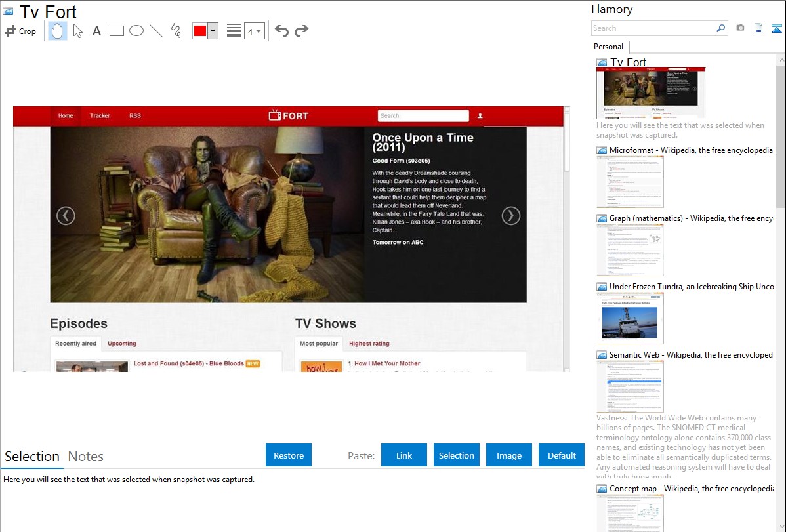This screenshot has width=786, height=532.
Task: Choose the arrow pointer selection tool
Action: coord(77,31)
